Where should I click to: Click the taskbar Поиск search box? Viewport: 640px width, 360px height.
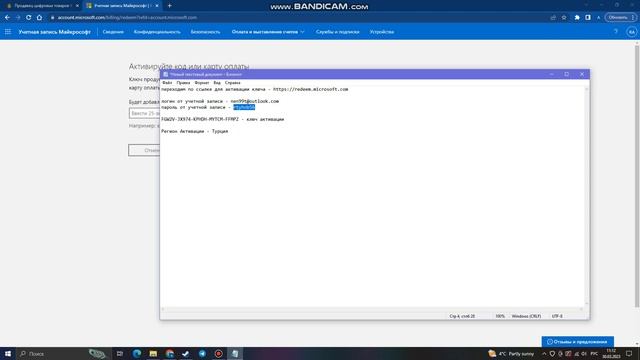[62, 353]
